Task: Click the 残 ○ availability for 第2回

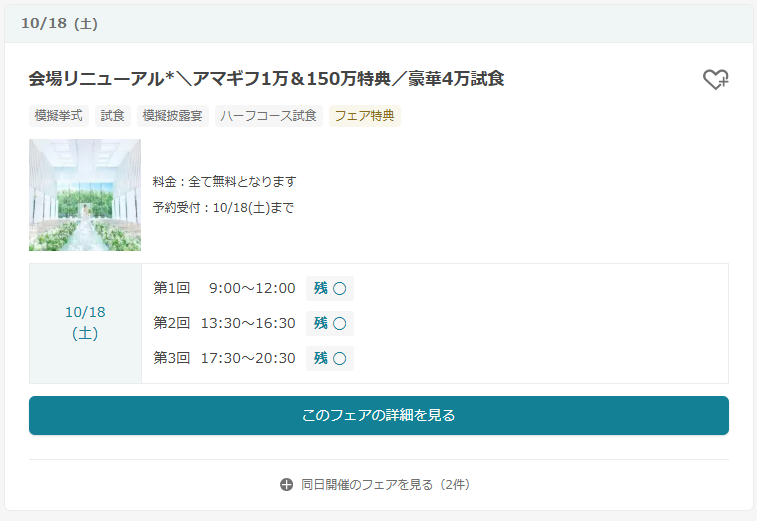Action: click(330, 323)
